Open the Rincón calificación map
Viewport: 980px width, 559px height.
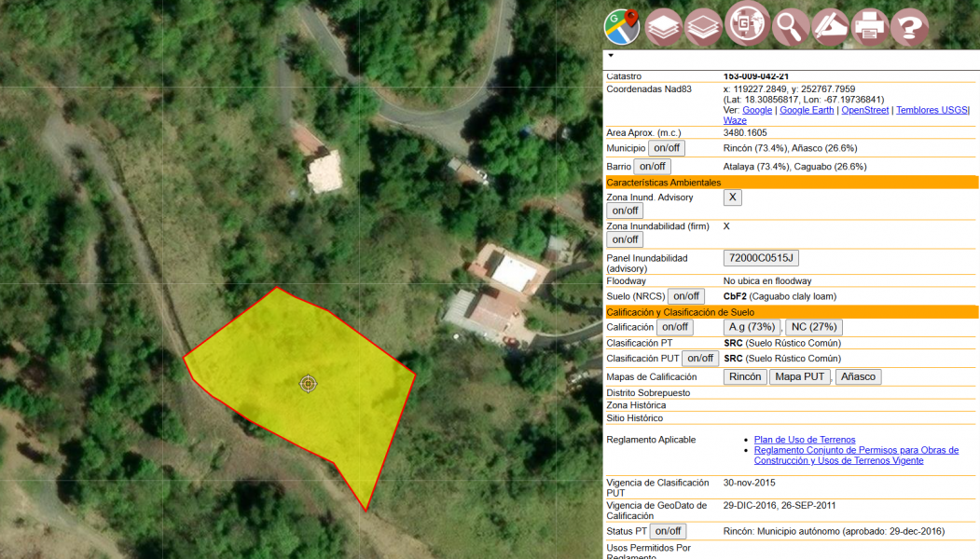[745, 376]
